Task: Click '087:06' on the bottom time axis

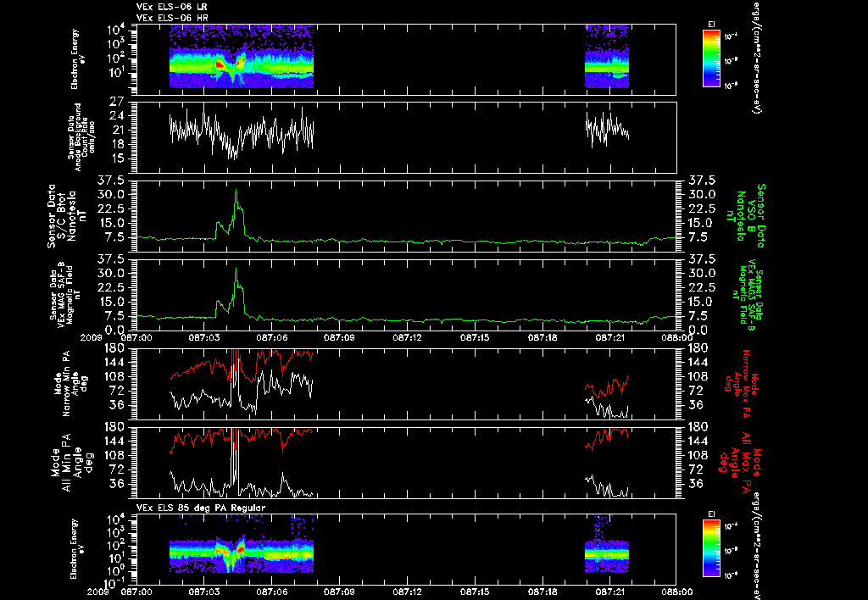Action: (x=272, y=592)
